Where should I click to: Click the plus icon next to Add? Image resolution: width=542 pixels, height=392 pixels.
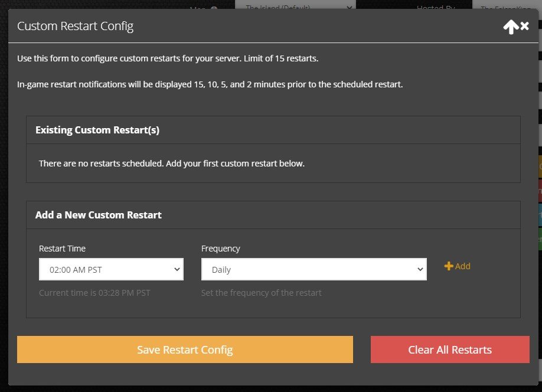448,266
